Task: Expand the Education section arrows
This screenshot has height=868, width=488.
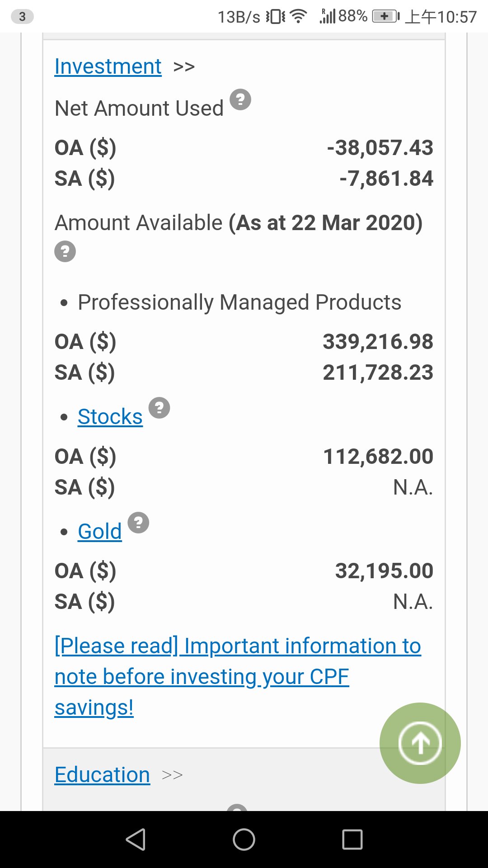Action: (172, 775)
